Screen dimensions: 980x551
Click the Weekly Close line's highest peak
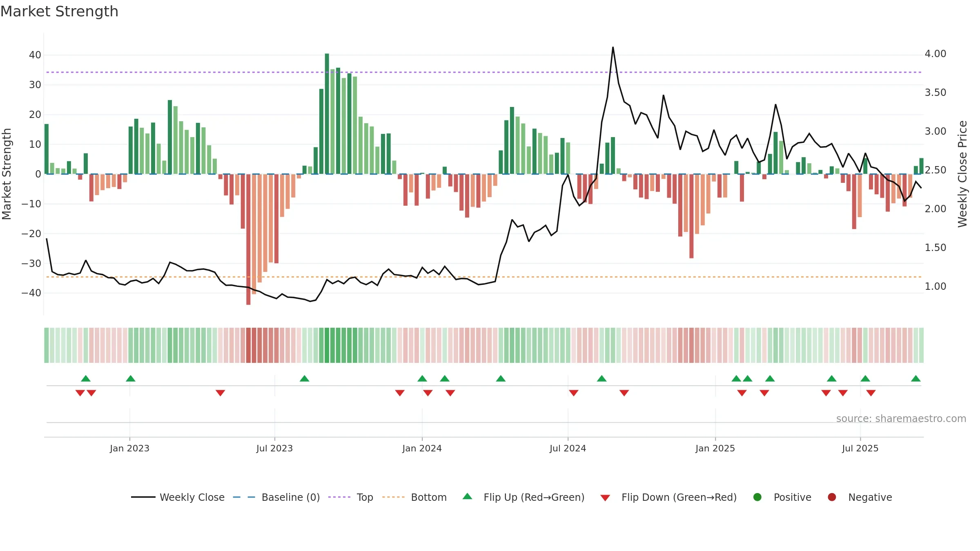point(613,47)
